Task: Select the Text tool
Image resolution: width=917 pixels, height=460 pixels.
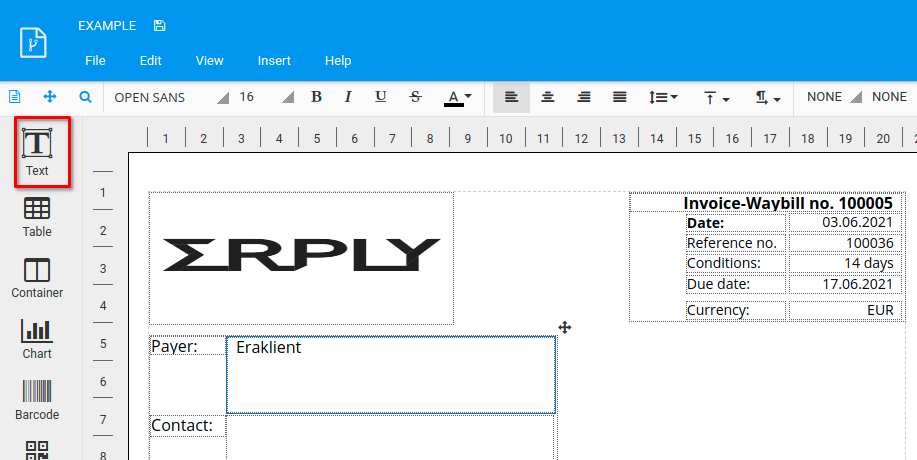Action: coord(37,153)
